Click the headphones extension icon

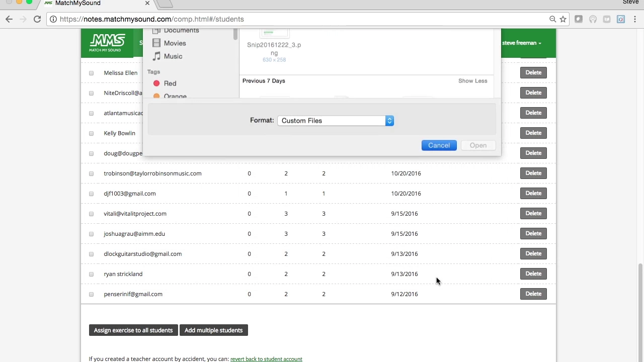pyautogui.click(x=593, y=19)
